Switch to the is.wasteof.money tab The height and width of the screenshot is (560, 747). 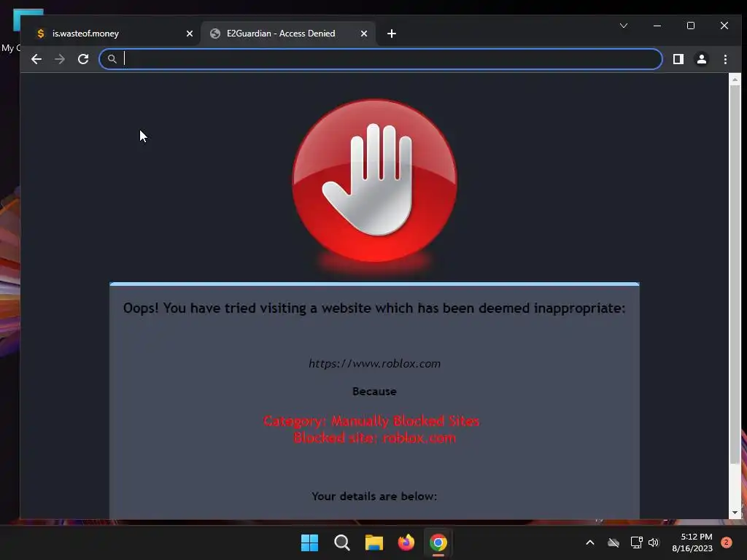click(x=113, y=34)
